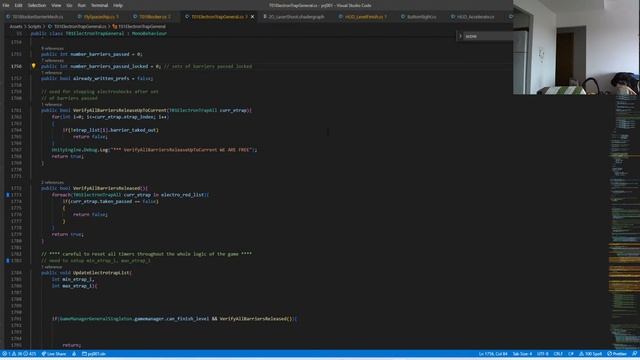The image size is (640, 360).
Task: Change the CRLF end-of-line sequence
Action: 558,354
